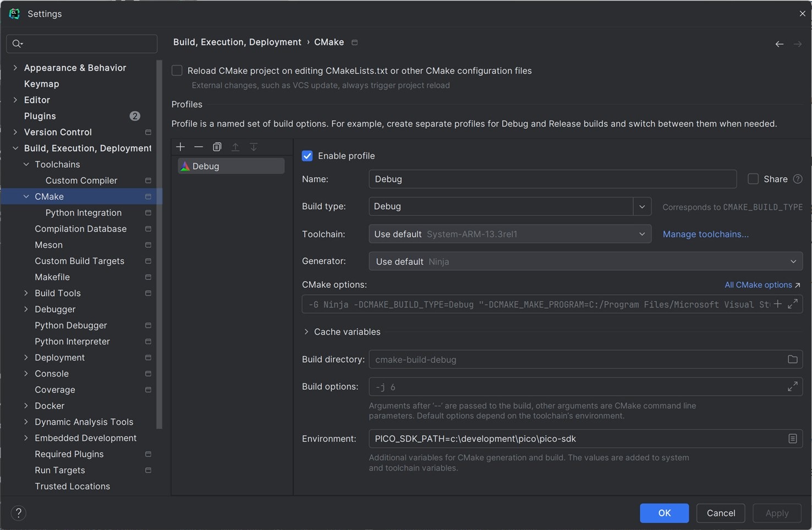This screenshot has width=812, height=530.
Task: Open the Environment variables editor icon
Action: 793,439
